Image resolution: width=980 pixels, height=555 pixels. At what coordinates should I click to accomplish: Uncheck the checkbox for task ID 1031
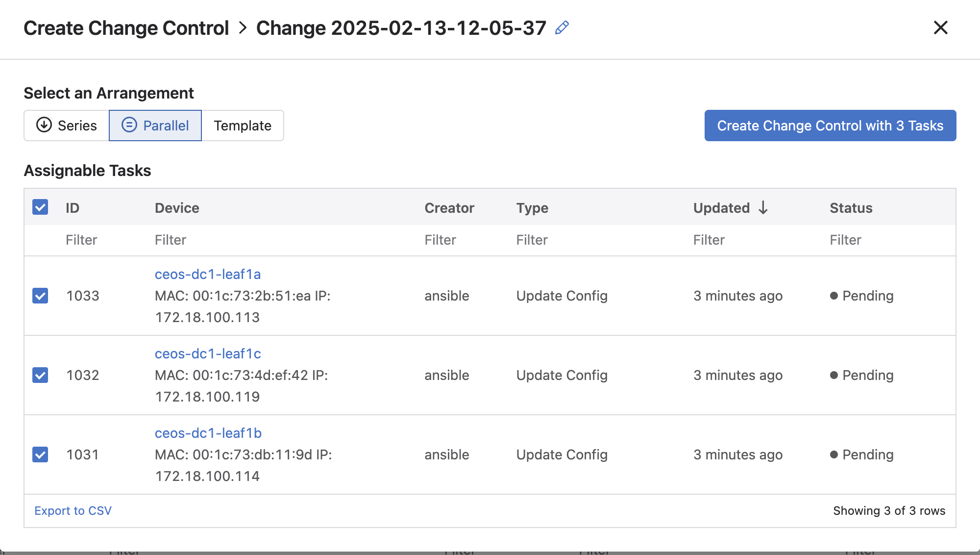pos(40,454)
